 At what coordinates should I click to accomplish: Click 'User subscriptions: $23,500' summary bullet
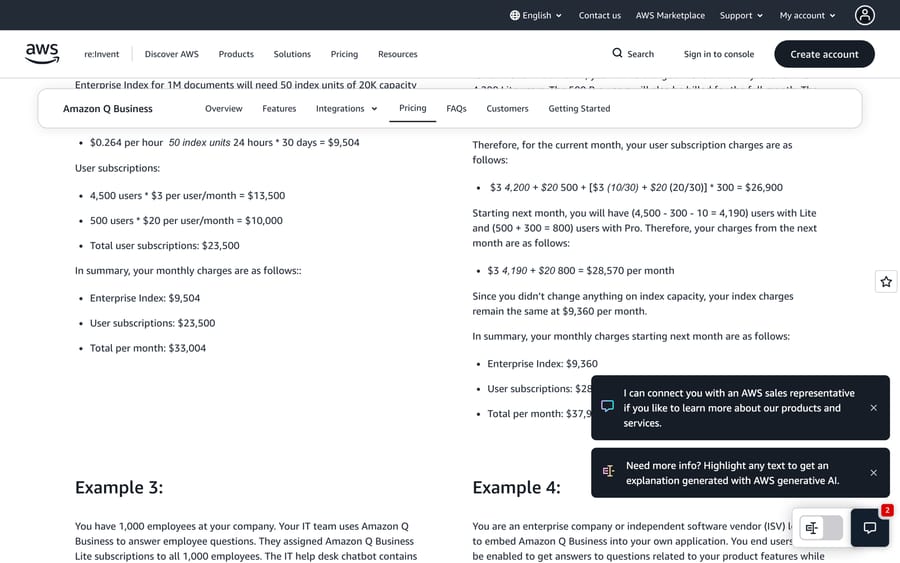153,323
